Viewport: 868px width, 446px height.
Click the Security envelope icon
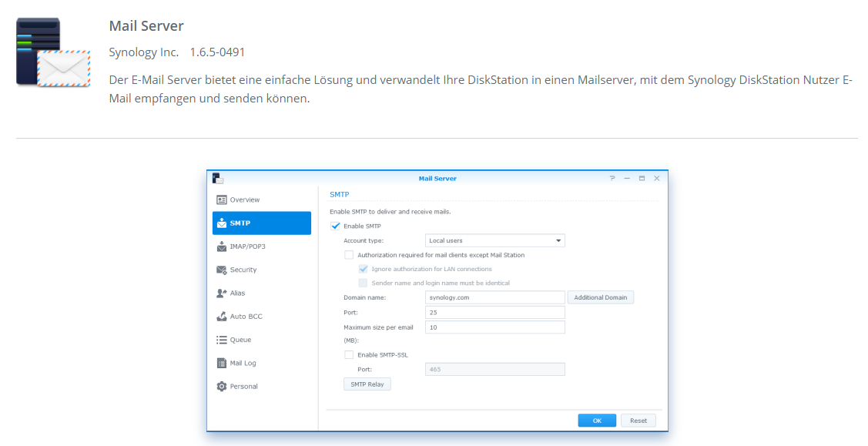[x=222, y=270]
